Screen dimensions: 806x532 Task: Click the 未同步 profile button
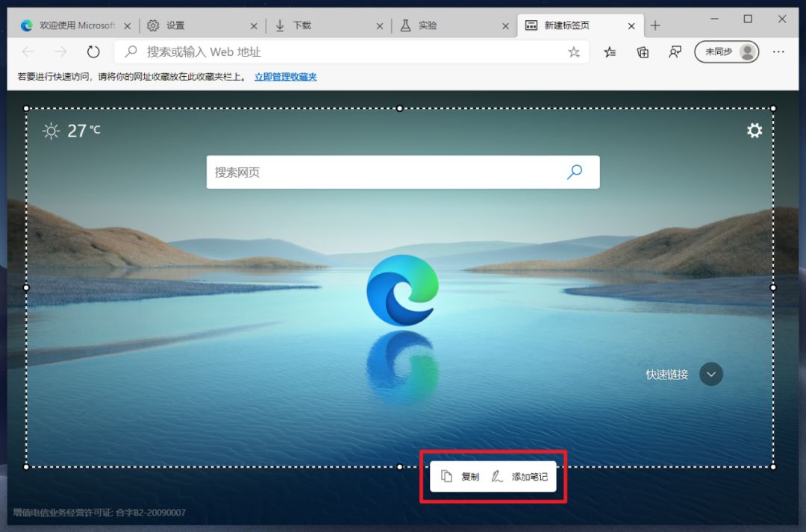[x=726, y=51]
